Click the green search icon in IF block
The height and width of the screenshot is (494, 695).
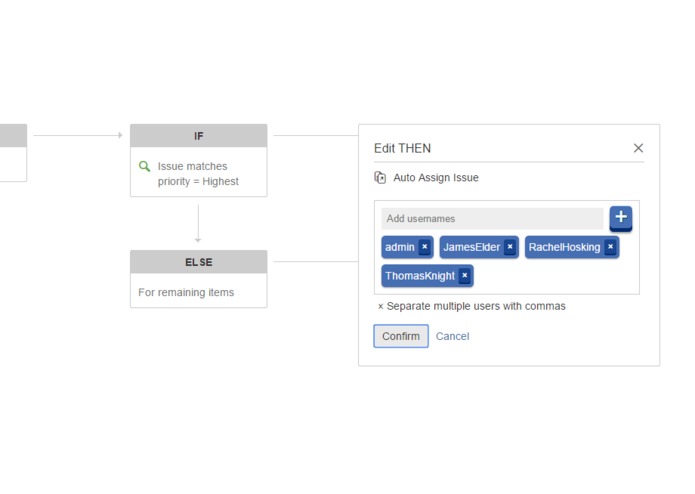click(x=144, y=167)
